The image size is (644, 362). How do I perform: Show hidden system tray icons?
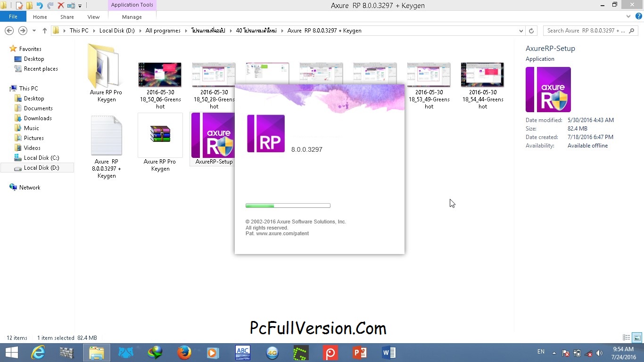pos(554,353)
